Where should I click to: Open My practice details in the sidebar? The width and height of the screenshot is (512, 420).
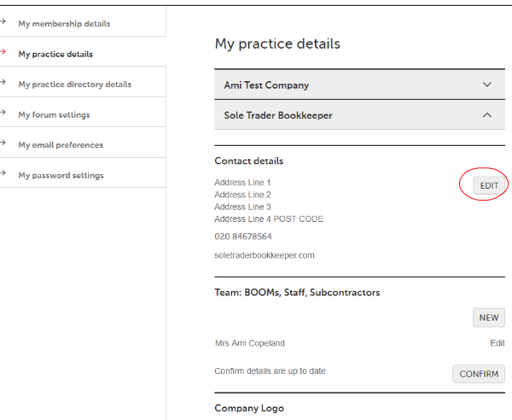pos(55,54)
